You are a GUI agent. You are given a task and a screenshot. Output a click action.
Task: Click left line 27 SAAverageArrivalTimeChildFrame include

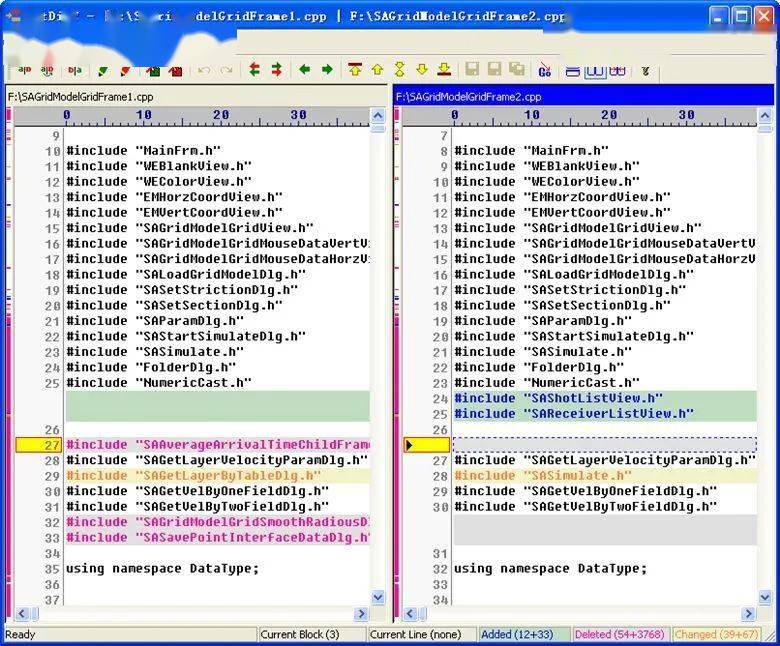coord(218,445)
